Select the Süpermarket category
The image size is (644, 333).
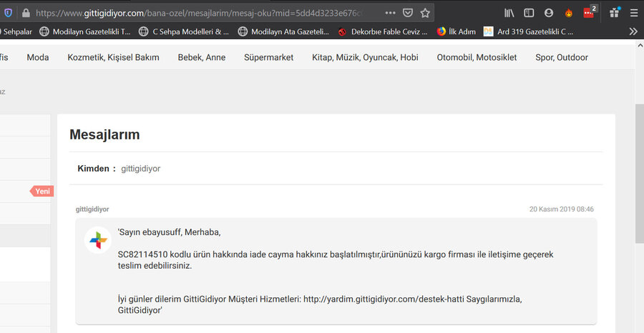pos(268,57)
